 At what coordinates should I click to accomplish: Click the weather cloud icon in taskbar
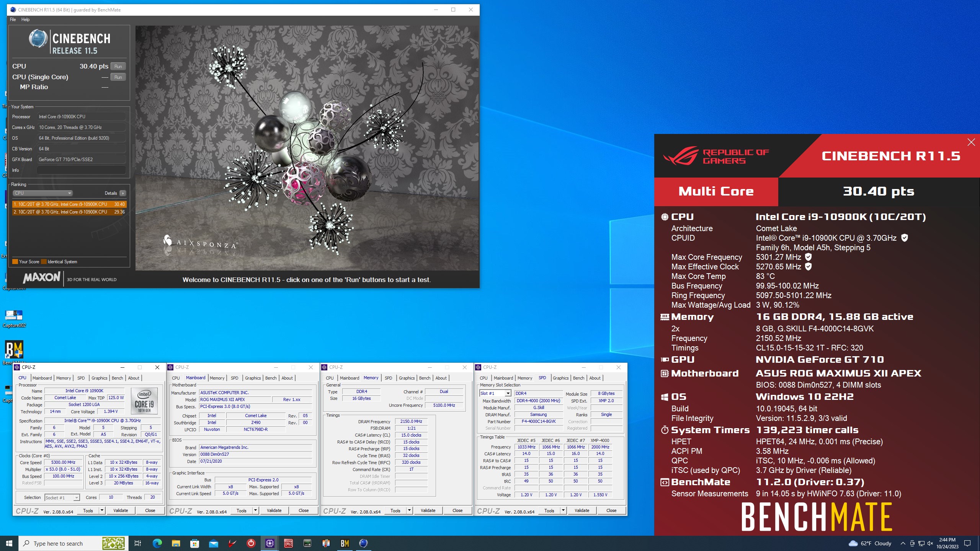click(x=853, y=543)
